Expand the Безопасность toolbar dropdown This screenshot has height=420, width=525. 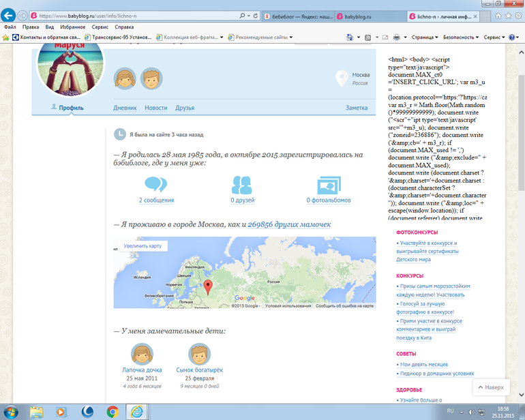[460, 37]
